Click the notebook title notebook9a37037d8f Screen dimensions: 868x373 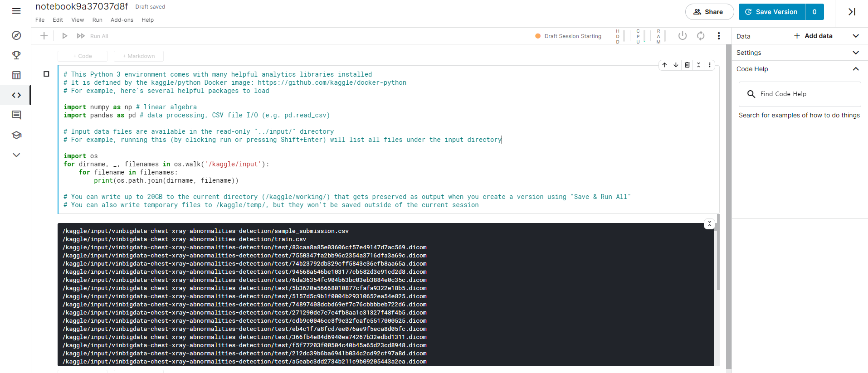(82, 6)
